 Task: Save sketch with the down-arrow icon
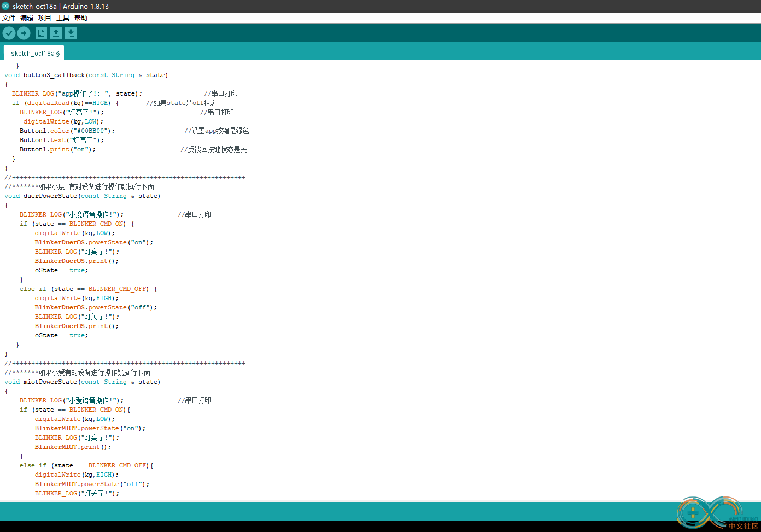pyautogui.click(x=71, y=33)
